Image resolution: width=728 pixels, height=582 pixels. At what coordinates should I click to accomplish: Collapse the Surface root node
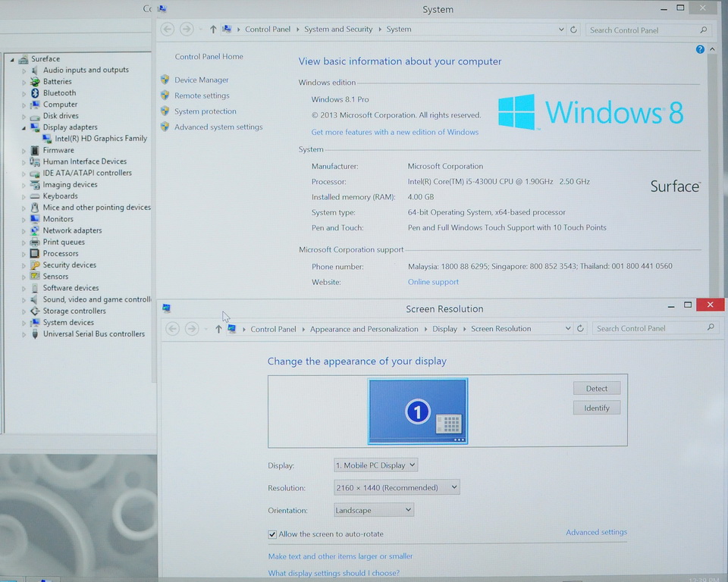click(x=12, y=59)
